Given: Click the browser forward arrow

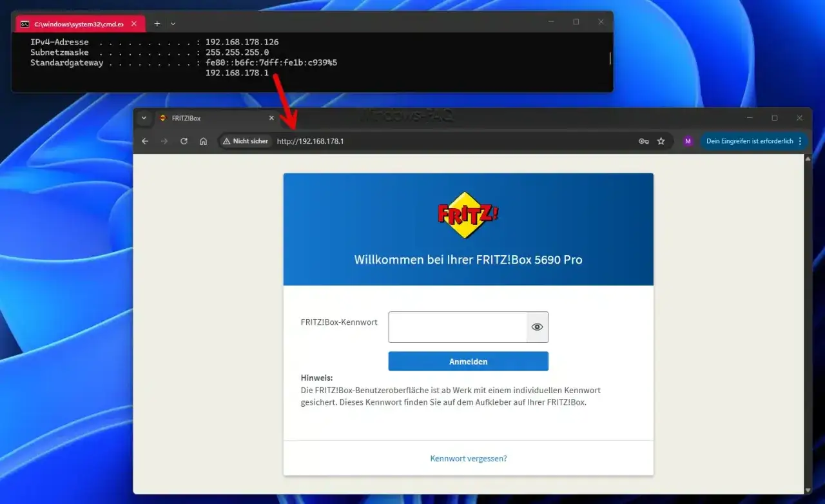Looking at the screenshot, I should tap(164, 141).
